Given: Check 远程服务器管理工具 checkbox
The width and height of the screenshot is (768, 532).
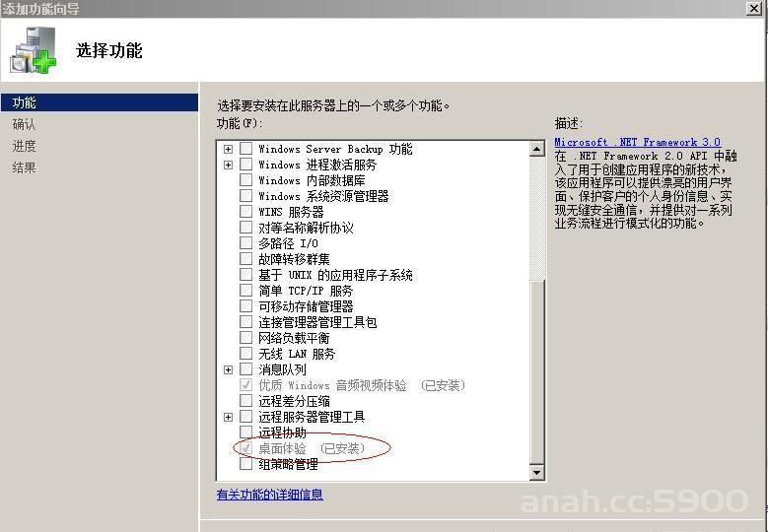Looking at the screenshot, I should (x=245, y=417).
